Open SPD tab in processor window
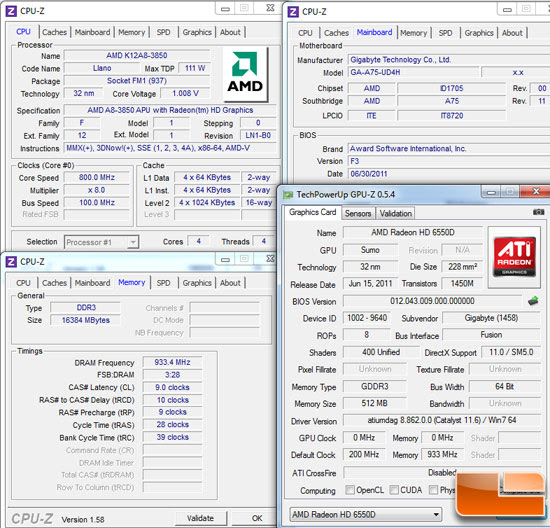Viewport: 550px width, 528px height. pos(163,32)
